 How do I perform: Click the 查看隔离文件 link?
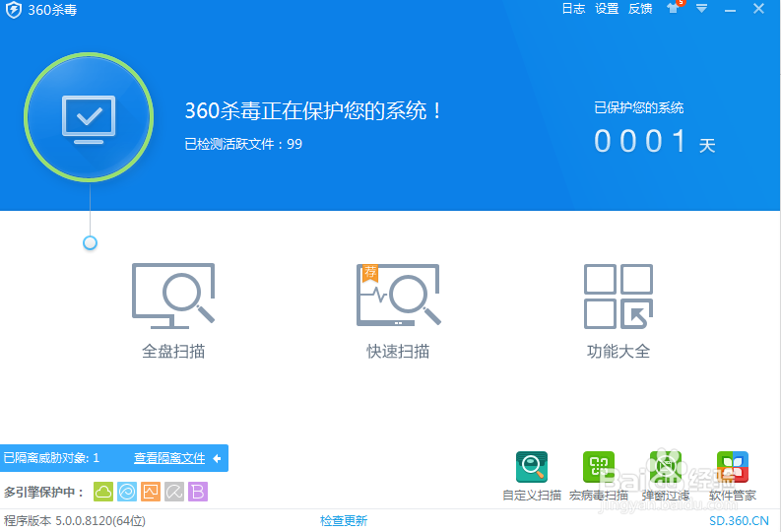click(x=169, y=458)
